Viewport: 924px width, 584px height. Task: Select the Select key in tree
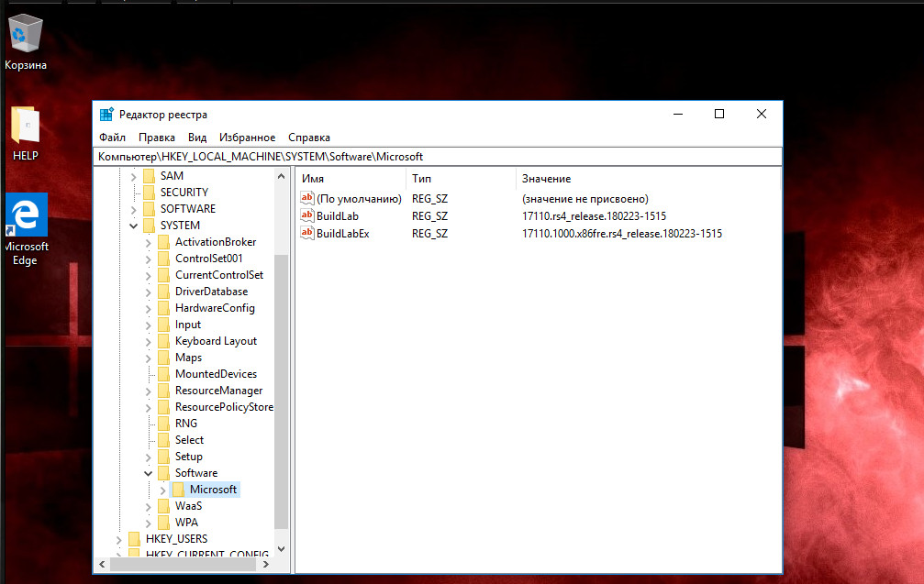point(189,440)
